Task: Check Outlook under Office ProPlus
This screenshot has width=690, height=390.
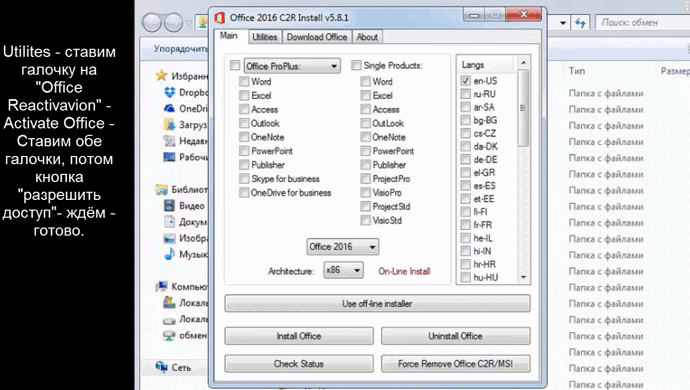Action: coord(244,123)
